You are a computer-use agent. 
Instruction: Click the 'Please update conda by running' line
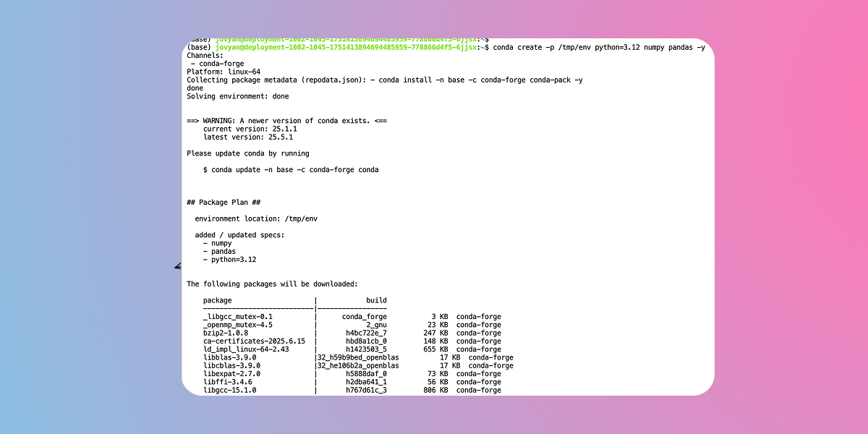click(x=248, y=153)
